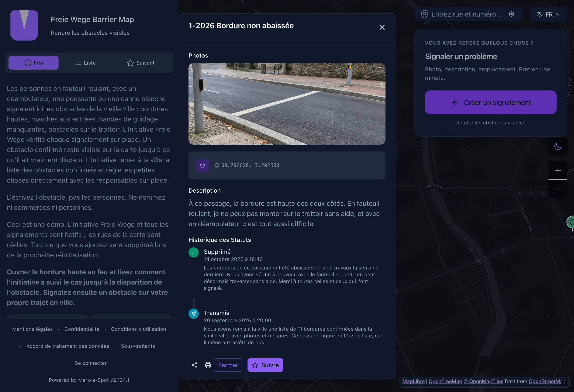This screenshot has height=392, width=574.
Task: Click the share icon in dialog footer
Action: coord(194,365)
